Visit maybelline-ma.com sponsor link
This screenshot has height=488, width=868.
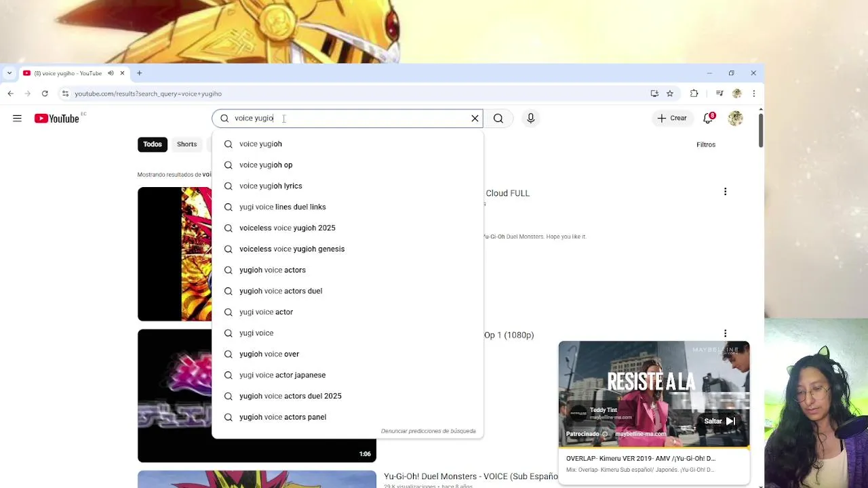[641, 434]
